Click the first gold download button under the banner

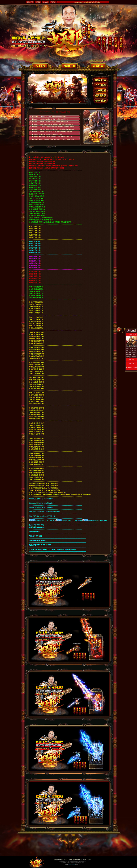(x=40, y=66)
